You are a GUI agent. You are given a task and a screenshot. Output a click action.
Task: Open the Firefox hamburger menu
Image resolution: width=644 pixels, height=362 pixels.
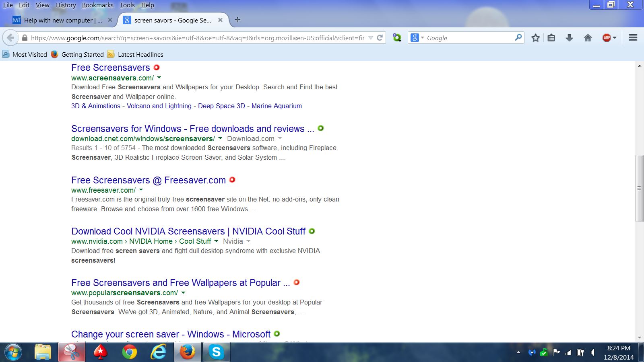(x=633, y=38)
